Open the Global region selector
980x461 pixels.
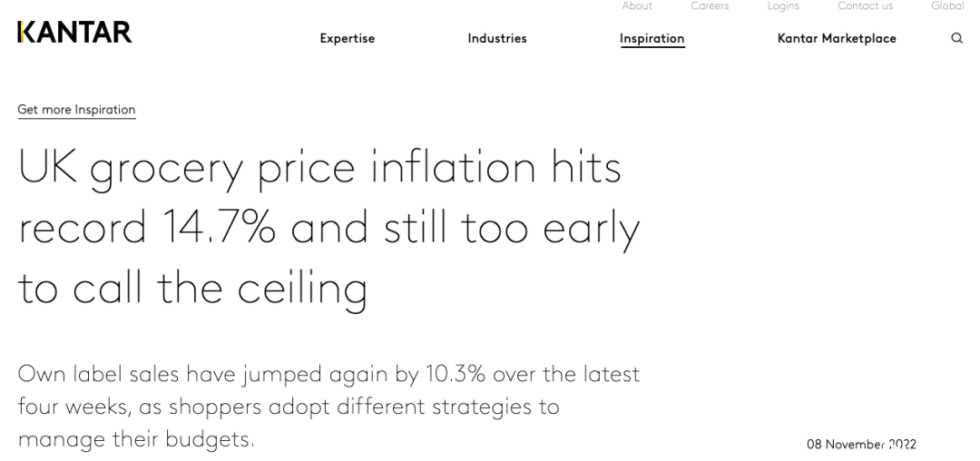click(947, 5)
